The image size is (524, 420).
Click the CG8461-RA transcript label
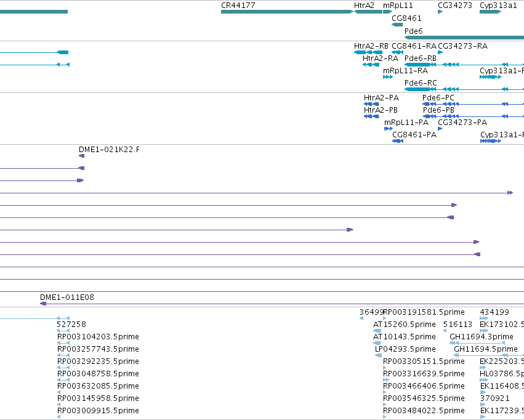coord(414,46)
